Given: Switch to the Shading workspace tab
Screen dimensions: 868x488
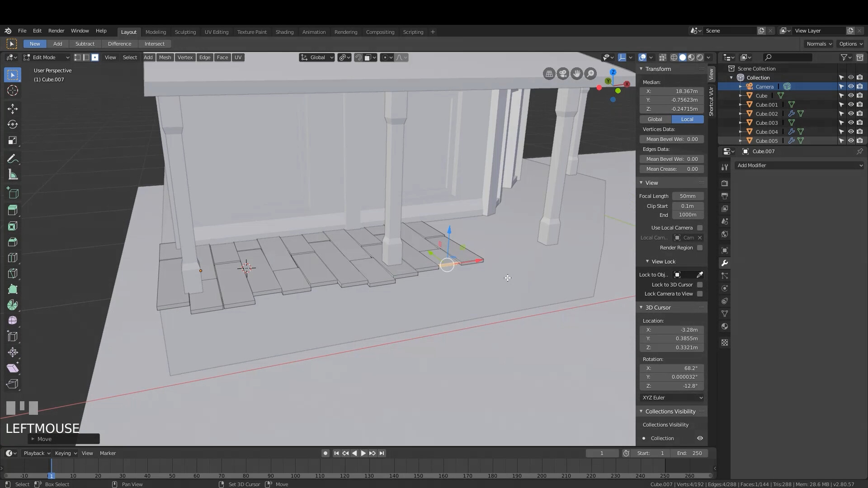Looking at the screenshot, I should (284, 32).
